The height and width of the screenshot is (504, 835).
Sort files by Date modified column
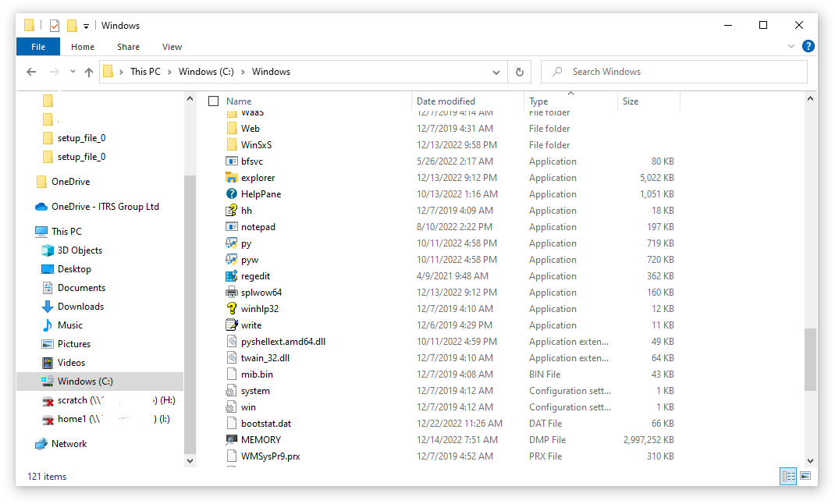tap(446, 101)
